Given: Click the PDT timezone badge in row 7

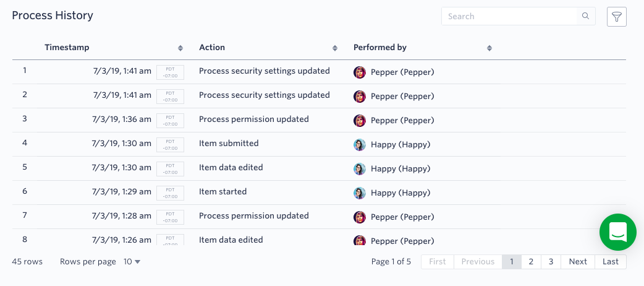Looking at the screenshot, I should coord(170,217).
